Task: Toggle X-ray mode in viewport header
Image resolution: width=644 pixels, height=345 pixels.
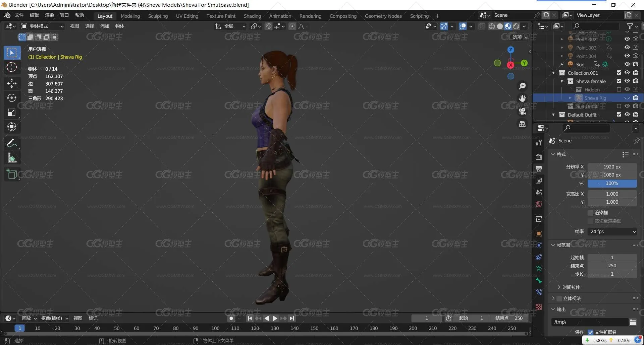Action: 481,26
